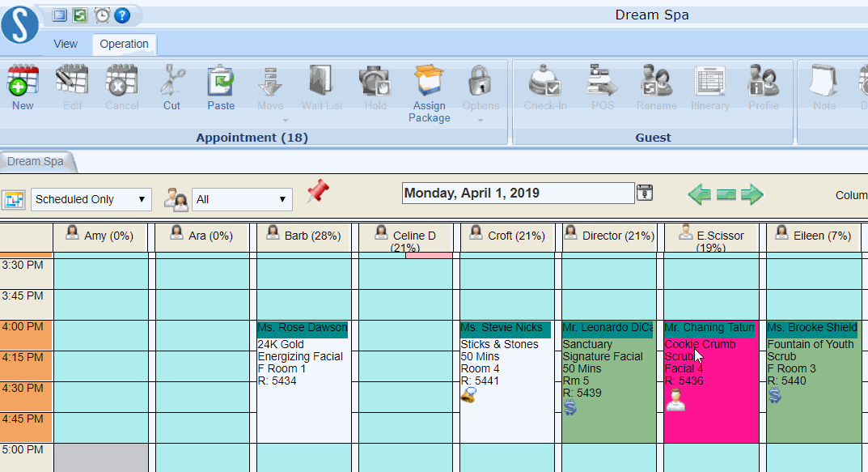Image resolution: width=868 pixels, height=472 pixels.
Task: Switch to the View ribbon tab
Action: coord(66,44)
